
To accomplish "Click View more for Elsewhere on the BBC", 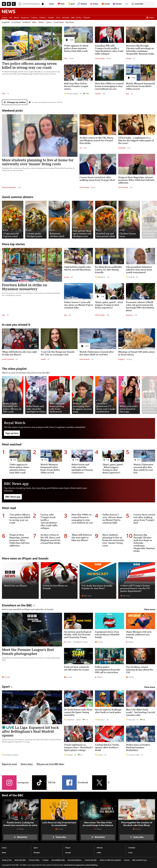I will 150,610.
